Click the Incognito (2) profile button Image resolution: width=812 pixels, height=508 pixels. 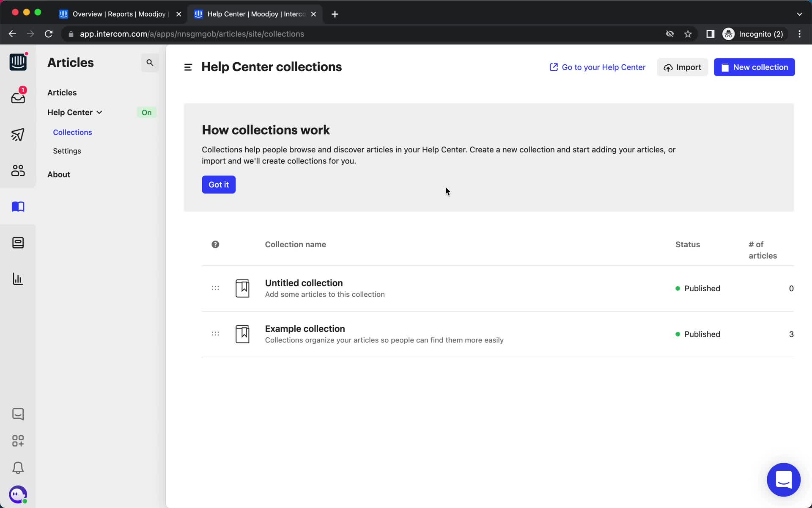click(754, 34)
